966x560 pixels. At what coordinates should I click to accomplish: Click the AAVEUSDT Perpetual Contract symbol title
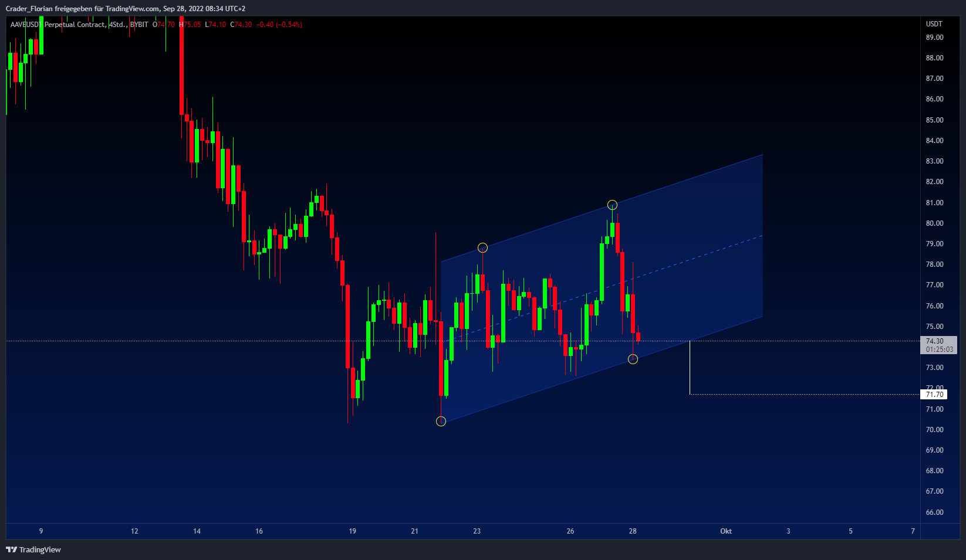pyautogui.click(x=58, y=25)
